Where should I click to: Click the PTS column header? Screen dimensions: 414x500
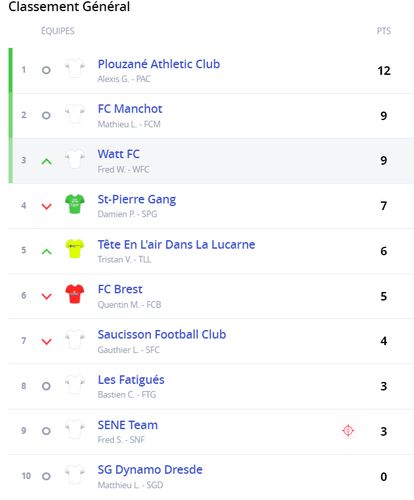pos(384,31)
